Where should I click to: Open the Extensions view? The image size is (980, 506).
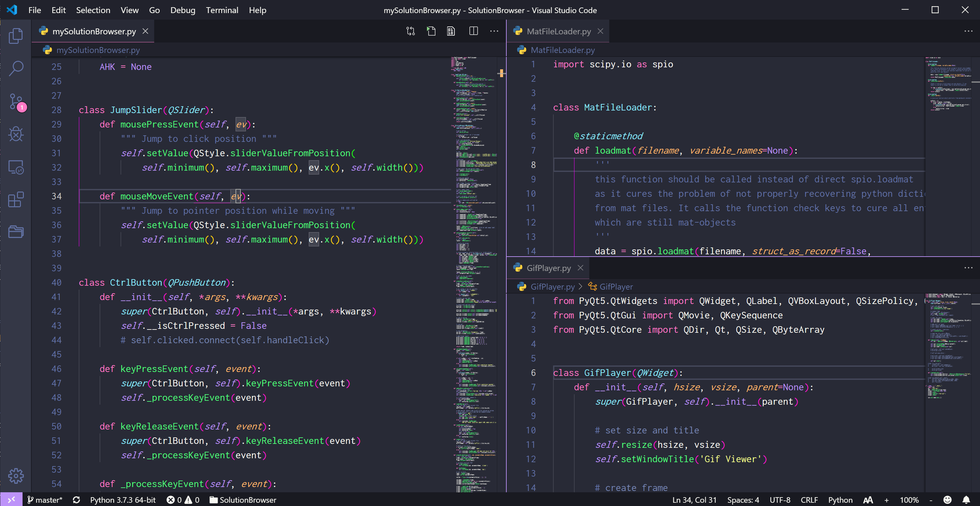pyautogui.click(x=16, y=199)
